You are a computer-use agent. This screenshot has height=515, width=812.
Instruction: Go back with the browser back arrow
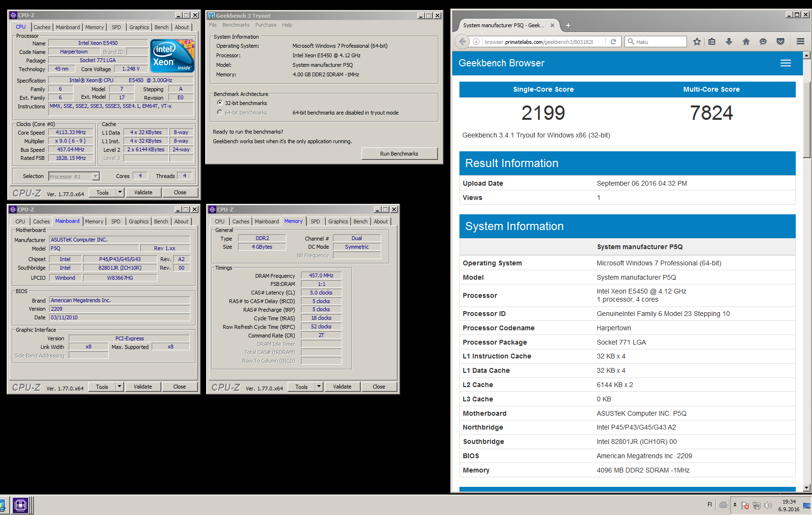click(462, 42)
